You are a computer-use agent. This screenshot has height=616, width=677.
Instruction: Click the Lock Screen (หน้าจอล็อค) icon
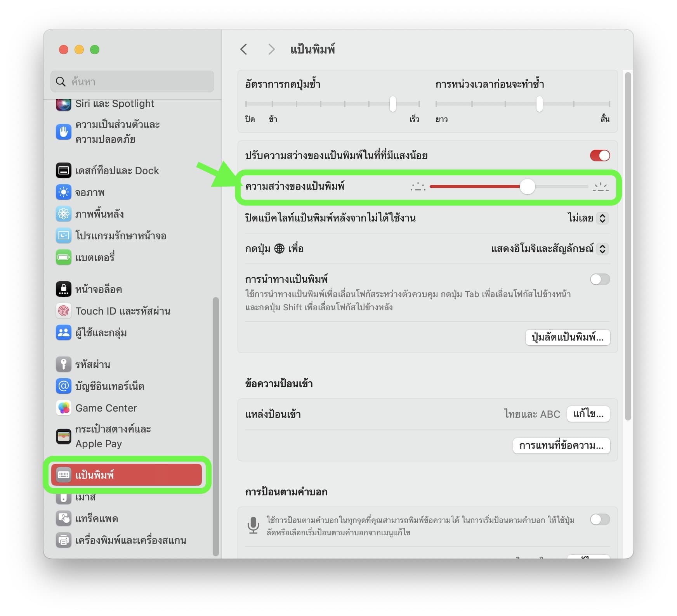63,289
